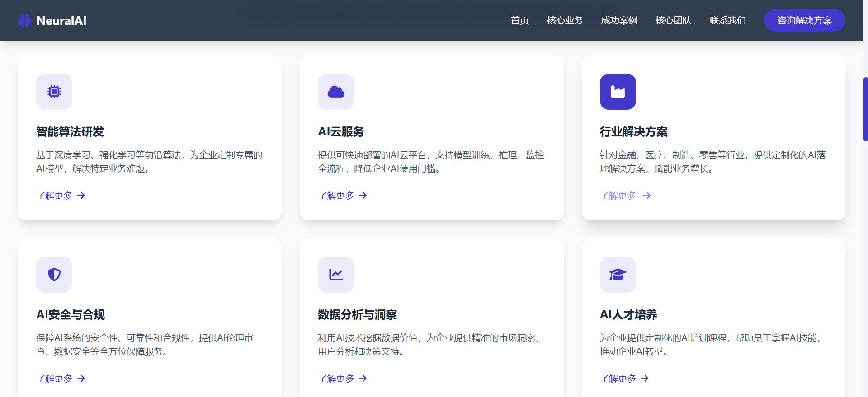The image size is (868, 397).
Task: Navigate to the 核心团队 section
Action: (x=673, y=20)
